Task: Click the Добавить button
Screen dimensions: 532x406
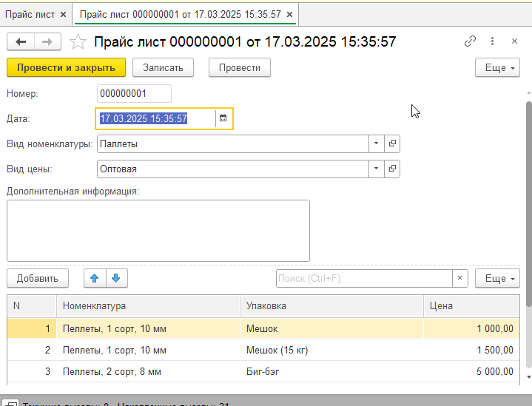Action: [x=38, y=278]
